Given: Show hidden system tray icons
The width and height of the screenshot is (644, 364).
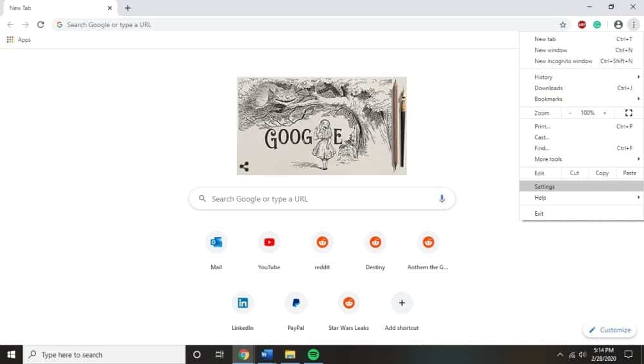Looking at the screenshot, I should 560,354.
